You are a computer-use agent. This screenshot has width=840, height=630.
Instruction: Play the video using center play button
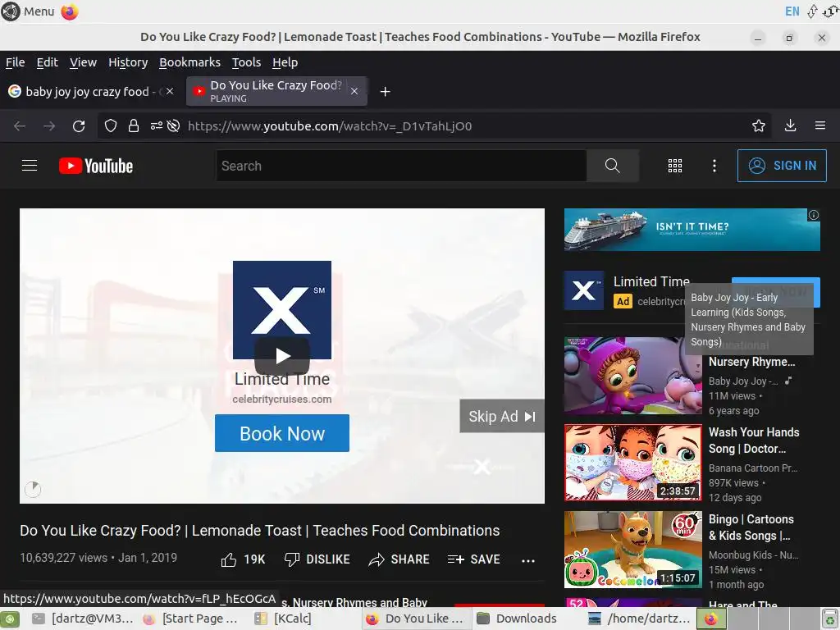coord(282,356)
